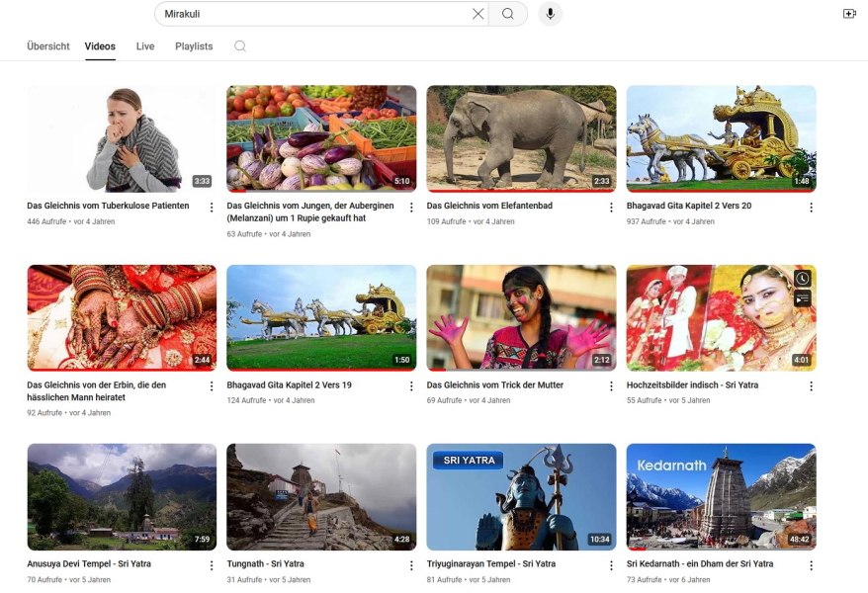Open options menu for Elefantenbad video
Viewport: 868px width, 593px height.
click(x=611, y=208)
